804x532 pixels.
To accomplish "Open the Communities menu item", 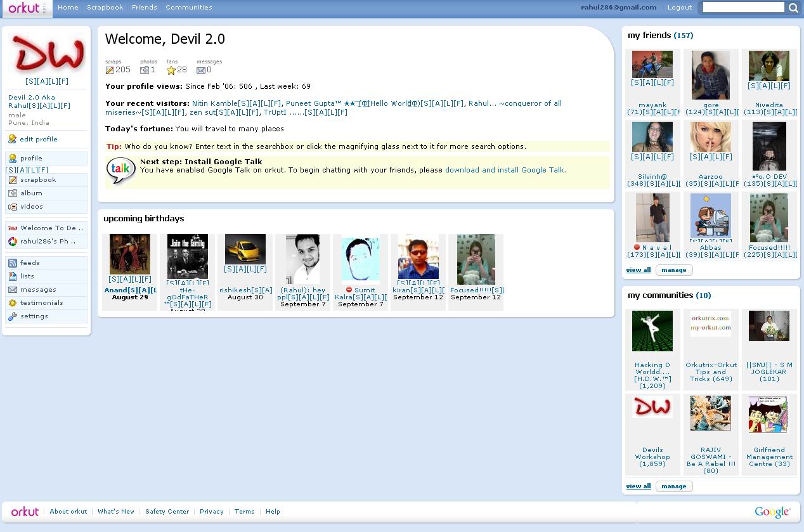I will [x=189, y=8].
